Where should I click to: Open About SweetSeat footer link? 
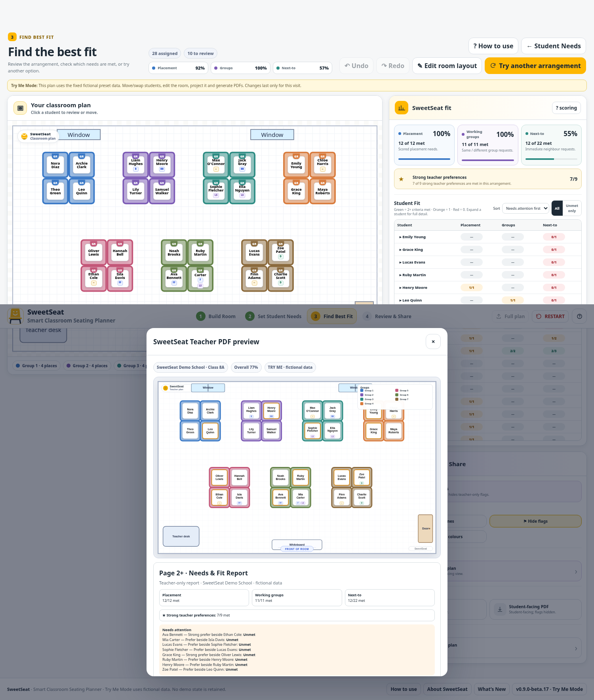click(x=447, y=689)
